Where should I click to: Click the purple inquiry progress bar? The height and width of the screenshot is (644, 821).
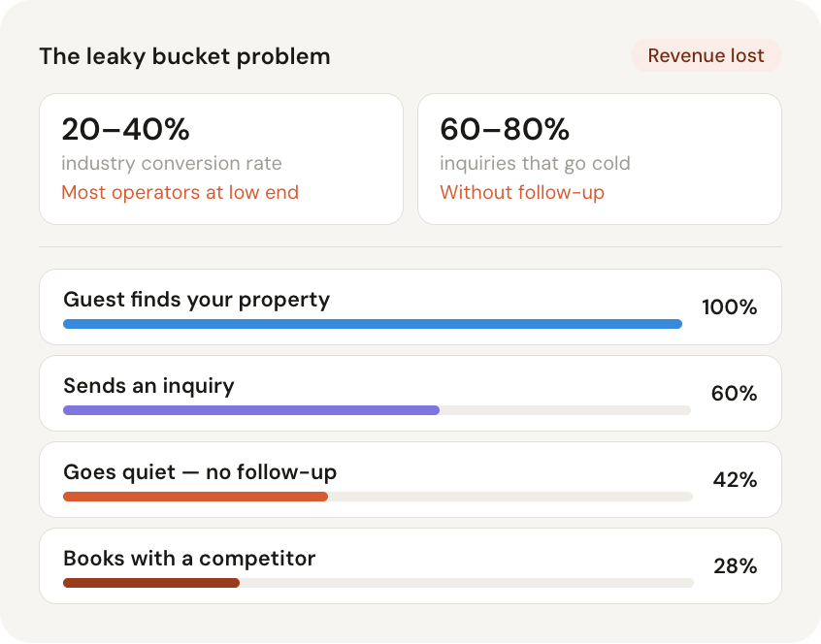pos(251,410)
